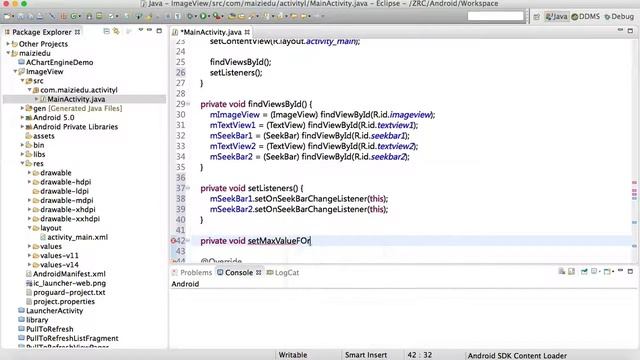640x360 pixels.
Task: Collapse the layout folder
Action: pyautogui.click(x=29, y=228)
